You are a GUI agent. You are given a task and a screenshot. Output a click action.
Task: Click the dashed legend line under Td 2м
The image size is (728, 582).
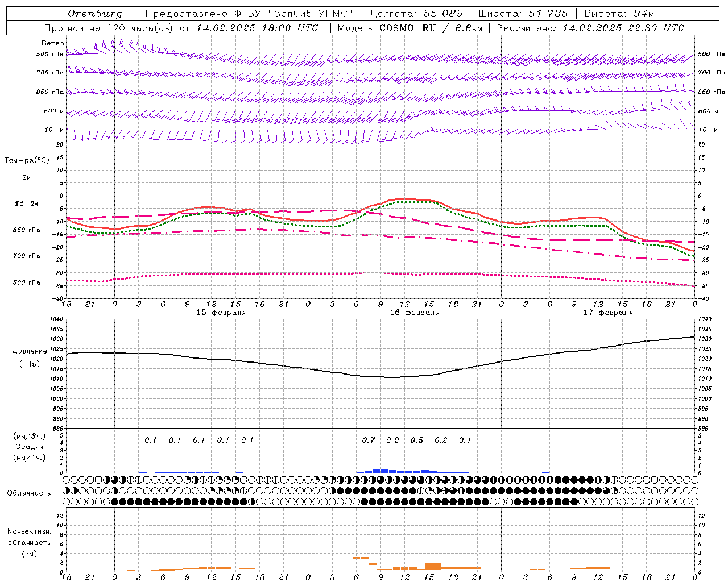[26, 210]
